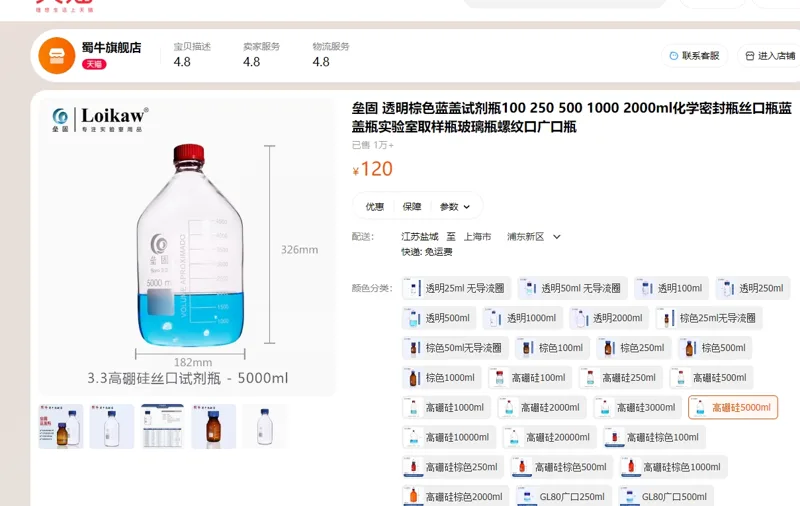The width and height of the screenshot is (800, 506).
Task: Click the orange store avatar icon
Action: click(57, 55)
